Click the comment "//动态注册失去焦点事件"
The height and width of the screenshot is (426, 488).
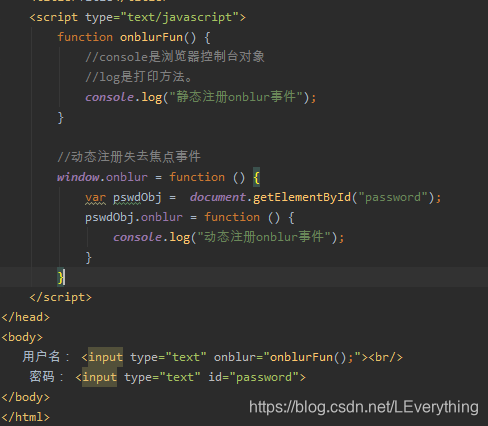(129, 157)
